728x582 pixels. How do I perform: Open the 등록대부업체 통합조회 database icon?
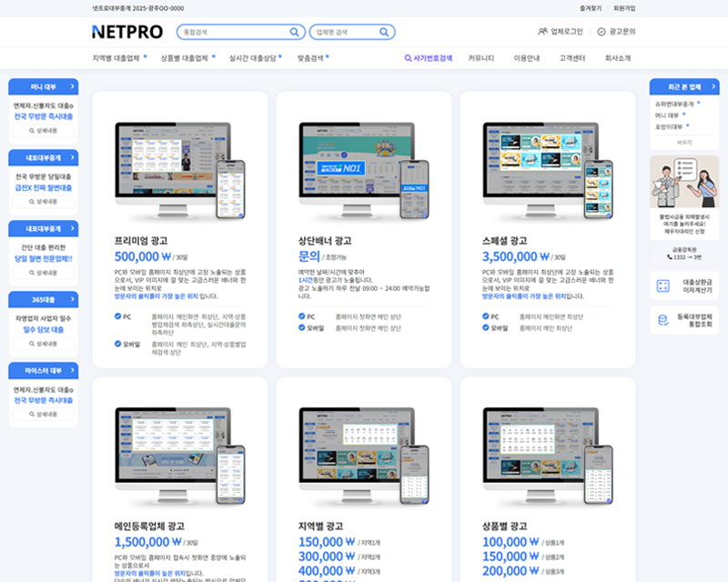(x=663, y=319)
